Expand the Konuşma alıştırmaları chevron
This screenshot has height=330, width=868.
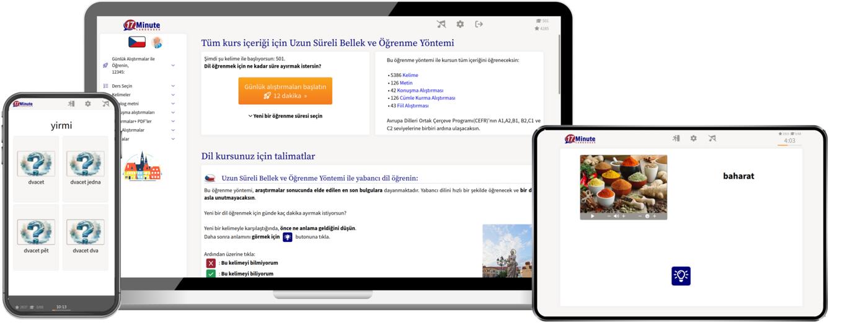(x=173, y=113)
